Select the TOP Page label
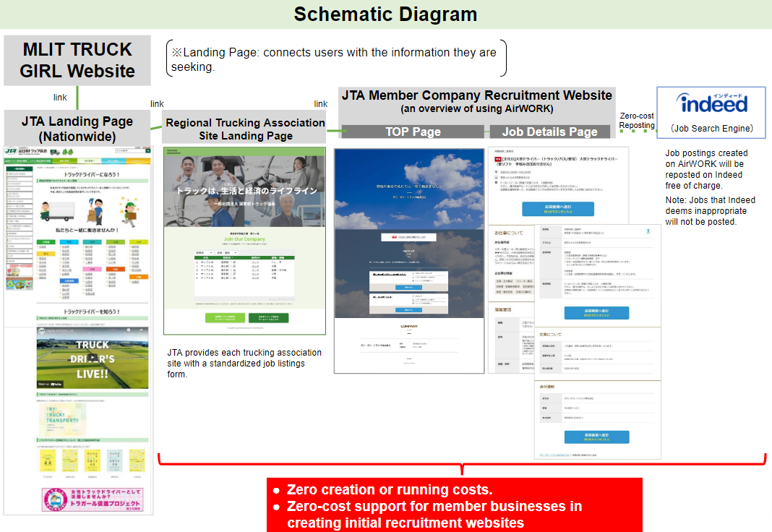 [413, 132]
